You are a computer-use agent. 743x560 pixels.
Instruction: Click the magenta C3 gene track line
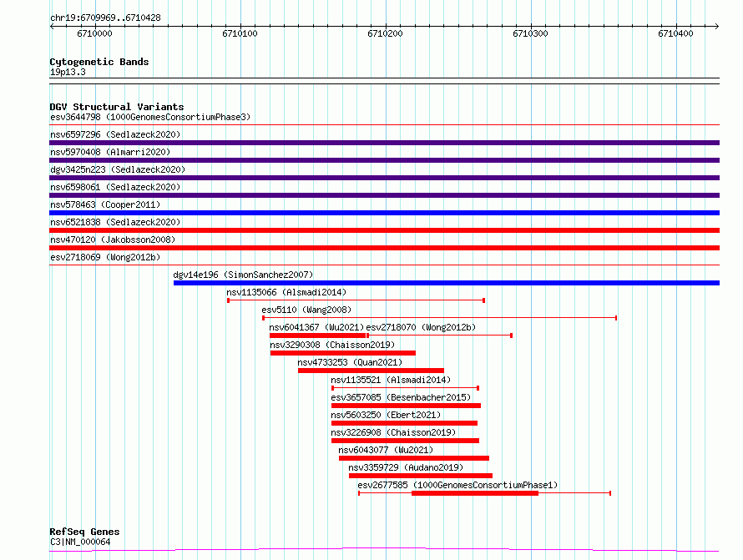point(384,550)
